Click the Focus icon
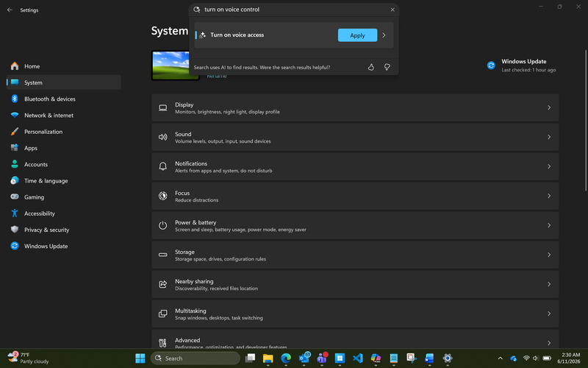Image resolution: width=588 pixels, height=368 pixels. pos(162,196)
